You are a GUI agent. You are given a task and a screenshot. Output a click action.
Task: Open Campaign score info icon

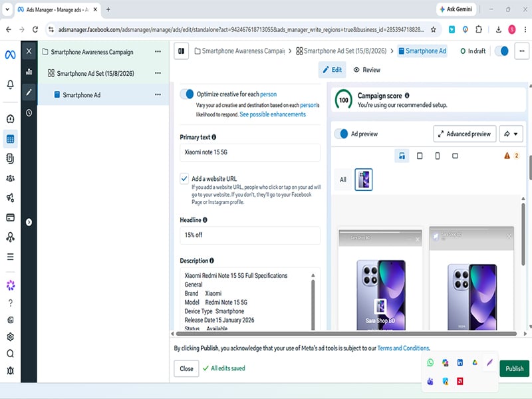407,96
